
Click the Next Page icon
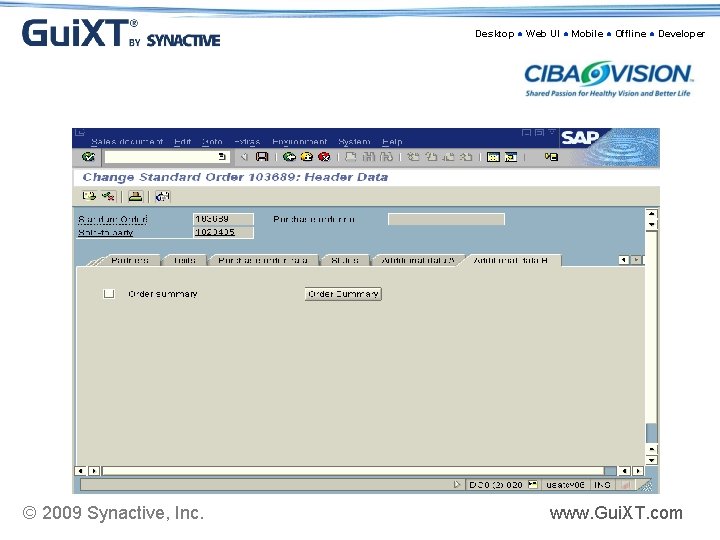coord(449,157)
